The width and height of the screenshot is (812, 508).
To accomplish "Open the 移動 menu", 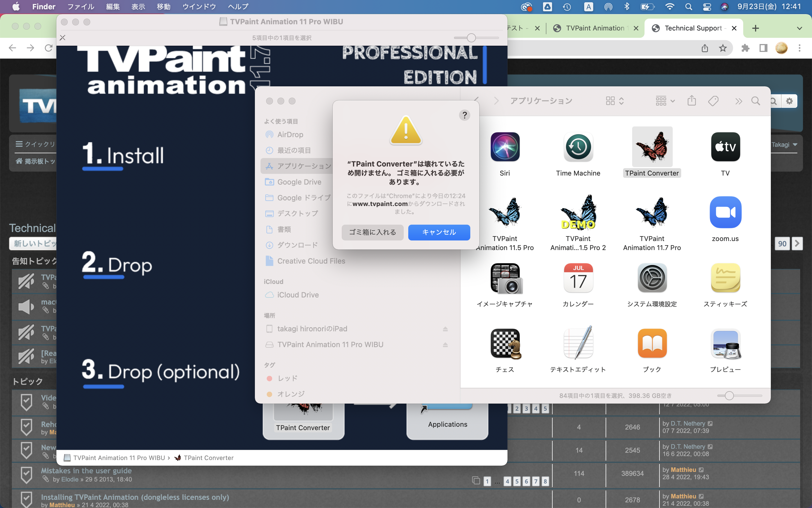I will (x=164, y=7).
